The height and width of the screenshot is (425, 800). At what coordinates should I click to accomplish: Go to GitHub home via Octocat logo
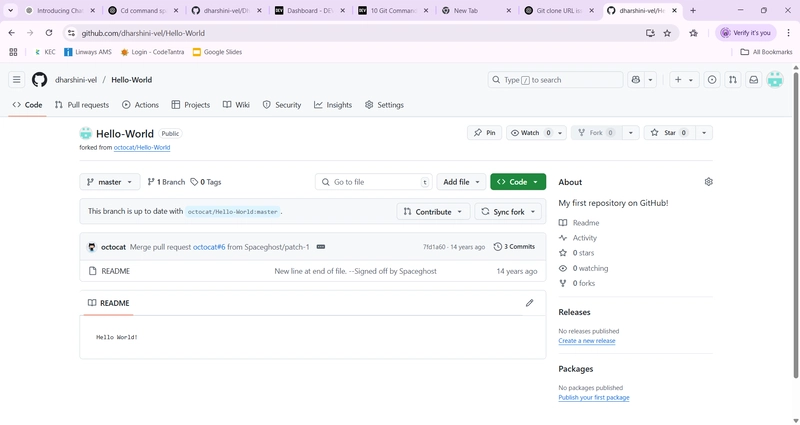click(x=39, y=80)
